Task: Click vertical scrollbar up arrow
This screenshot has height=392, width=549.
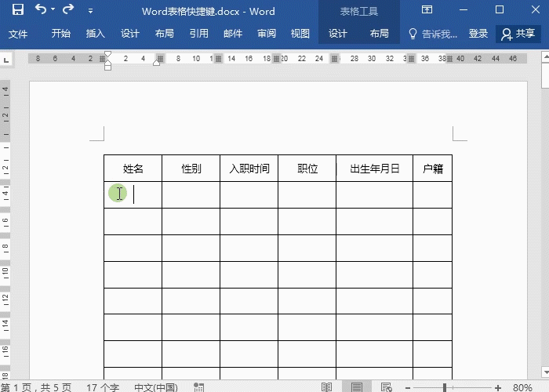Action: [546, 56]
